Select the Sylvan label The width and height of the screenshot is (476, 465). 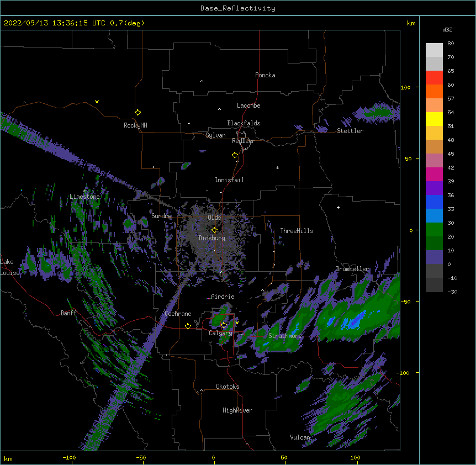click(x=215, y=135)
